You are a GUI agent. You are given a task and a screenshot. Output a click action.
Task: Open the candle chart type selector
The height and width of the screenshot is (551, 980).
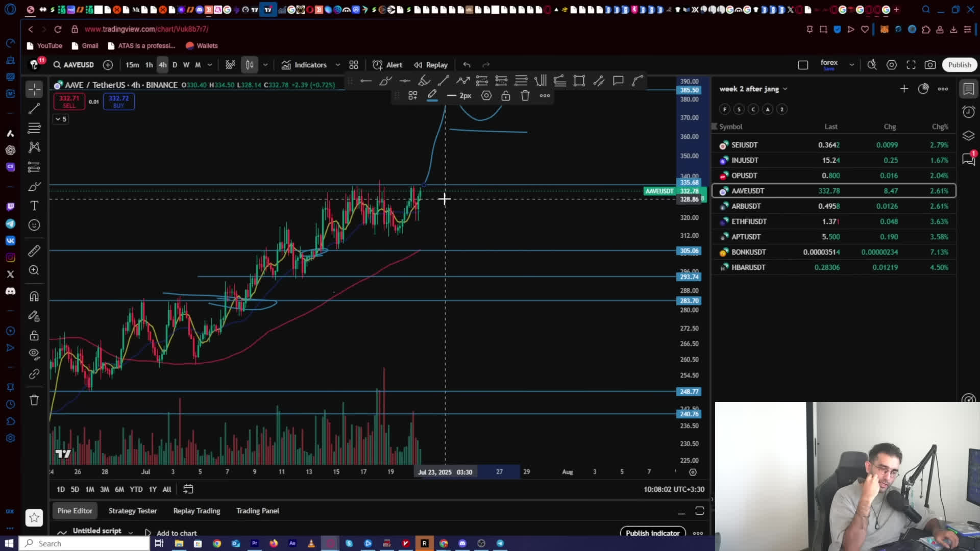(x=250, y=65)
